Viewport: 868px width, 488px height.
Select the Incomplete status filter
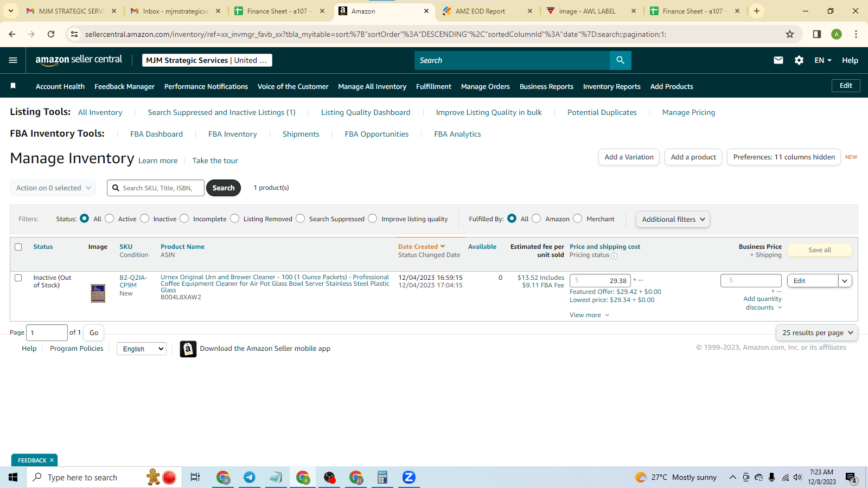pos(184,219)
